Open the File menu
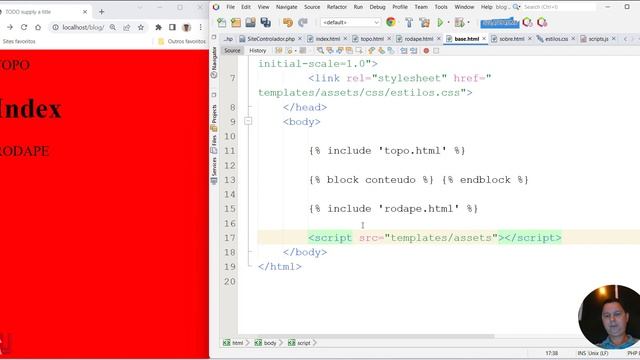The image size is (640, 360). (x=231, y=7)
